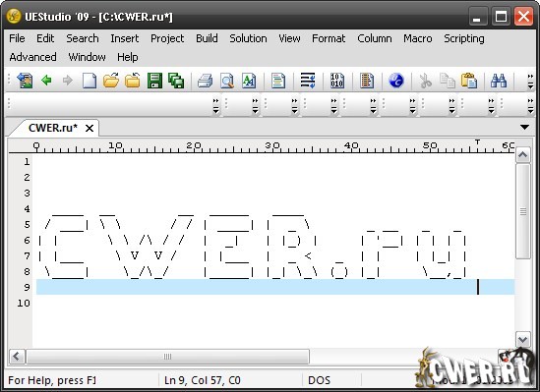Toggle Hex edit mode icon (10 010)
Image resolution: width=540 pixels, height=392 pixels.
pos(336,82)
